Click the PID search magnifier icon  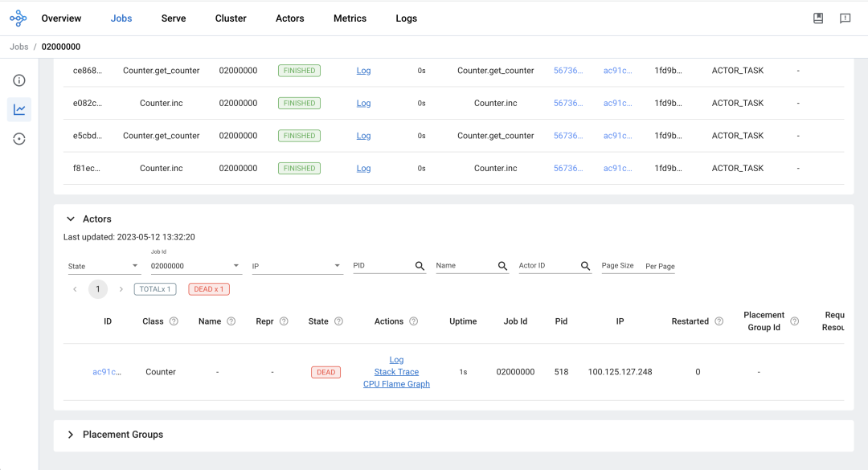[420, 266]
